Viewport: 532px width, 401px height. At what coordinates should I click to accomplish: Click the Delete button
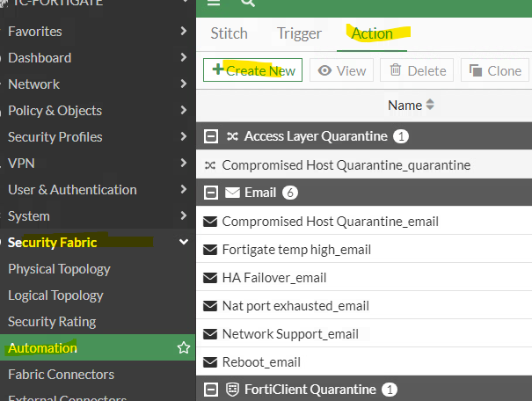(x=417, y=70)
